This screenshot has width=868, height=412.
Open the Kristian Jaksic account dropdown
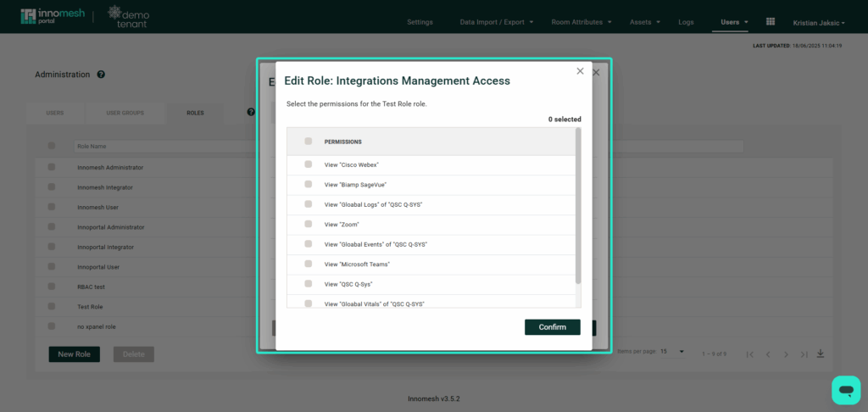click(819, 23)
